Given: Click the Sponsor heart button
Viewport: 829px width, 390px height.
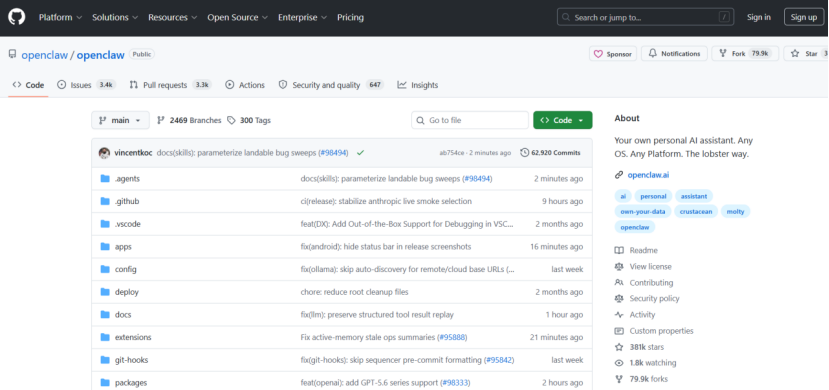Looking at the screenshot, I should (613, 54).
